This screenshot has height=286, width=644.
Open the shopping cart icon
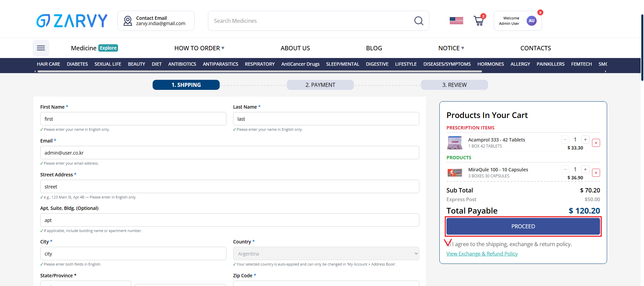coord(479,21)
